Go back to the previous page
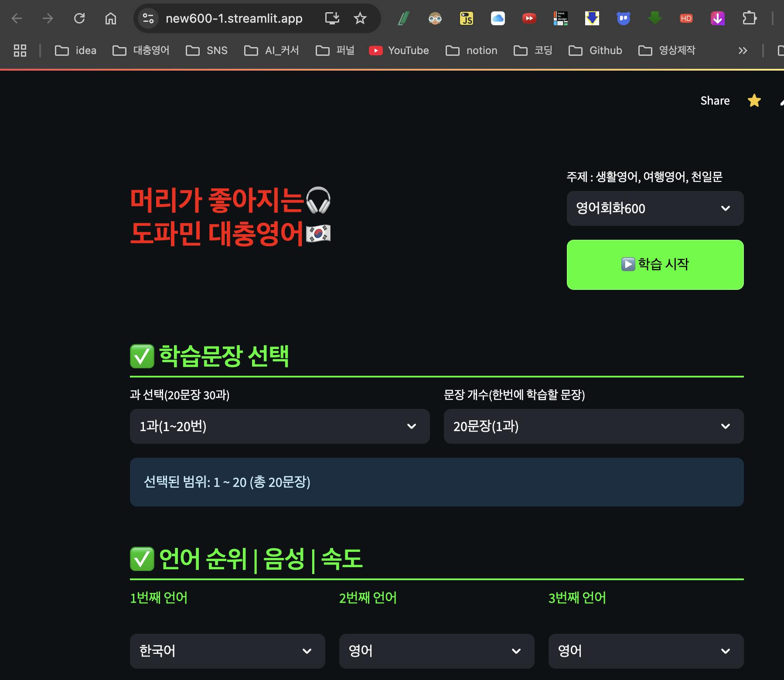 tap(17, 18)
